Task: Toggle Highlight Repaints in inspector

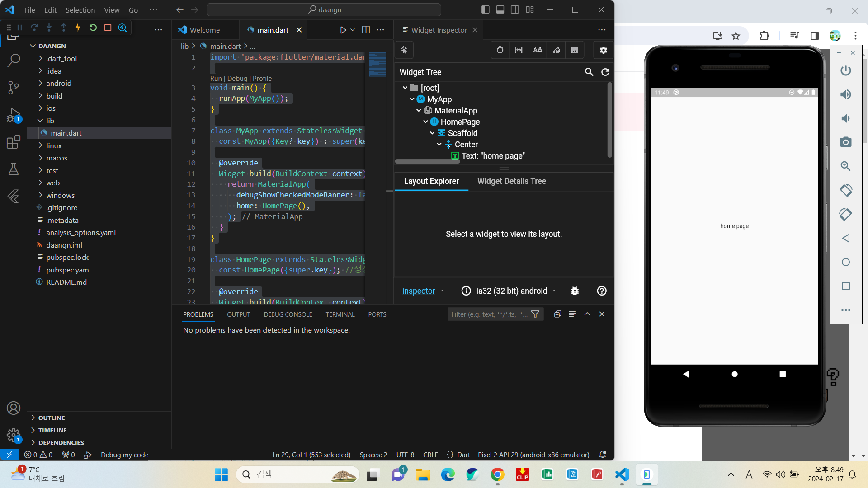Action: coord(556,50)
